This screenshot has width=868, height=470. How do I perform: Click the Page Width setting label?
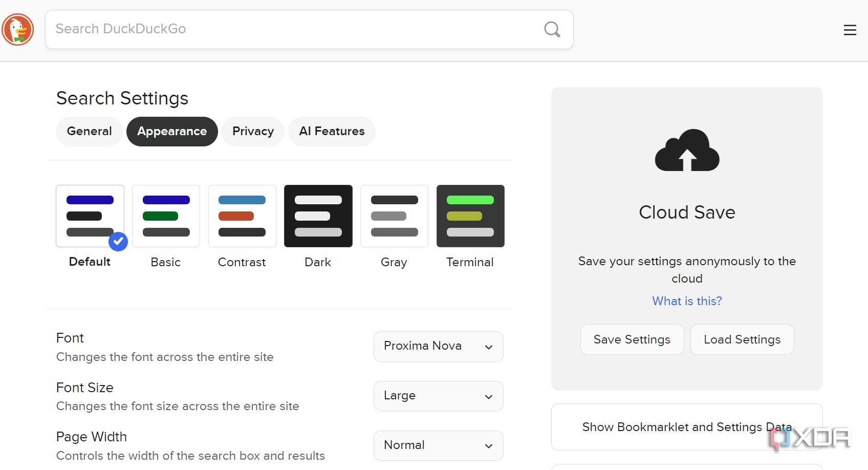point(92,437)
